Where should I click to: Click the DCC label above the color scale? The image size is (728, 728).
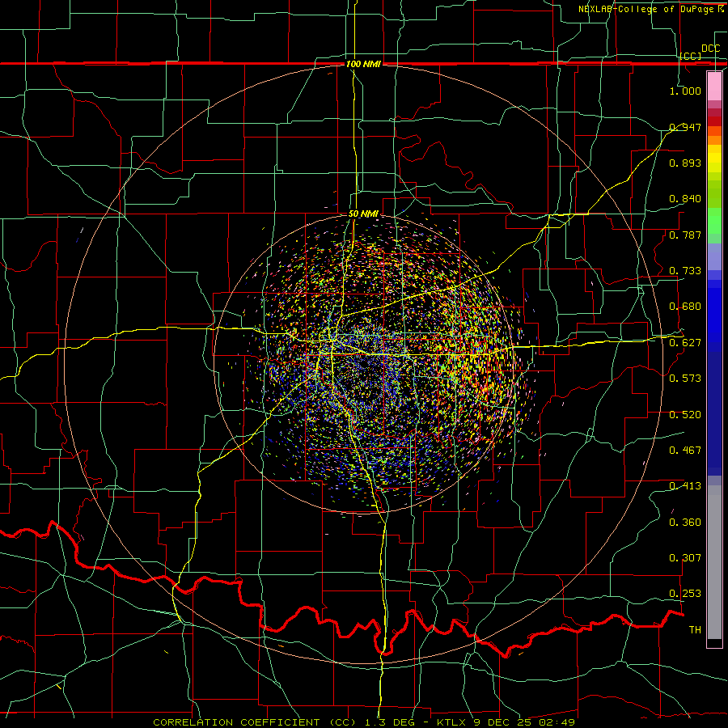point(710,49)
